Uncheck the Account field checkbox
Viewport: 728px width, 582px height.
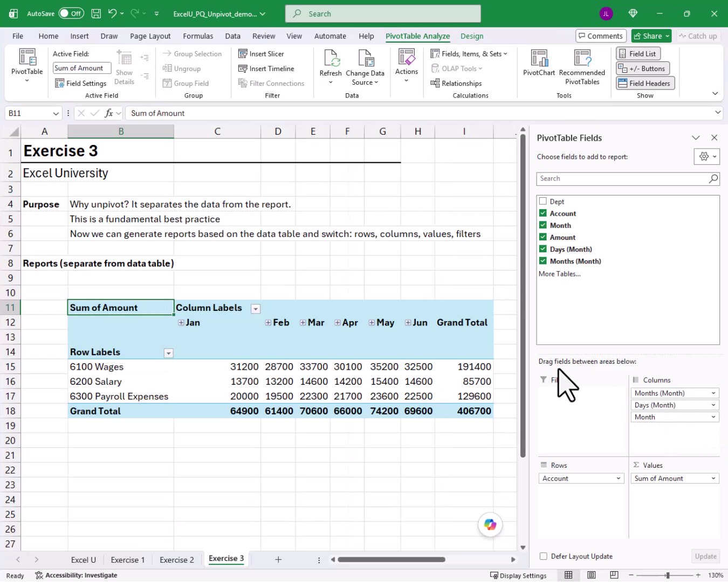click(x=543, y=213)
